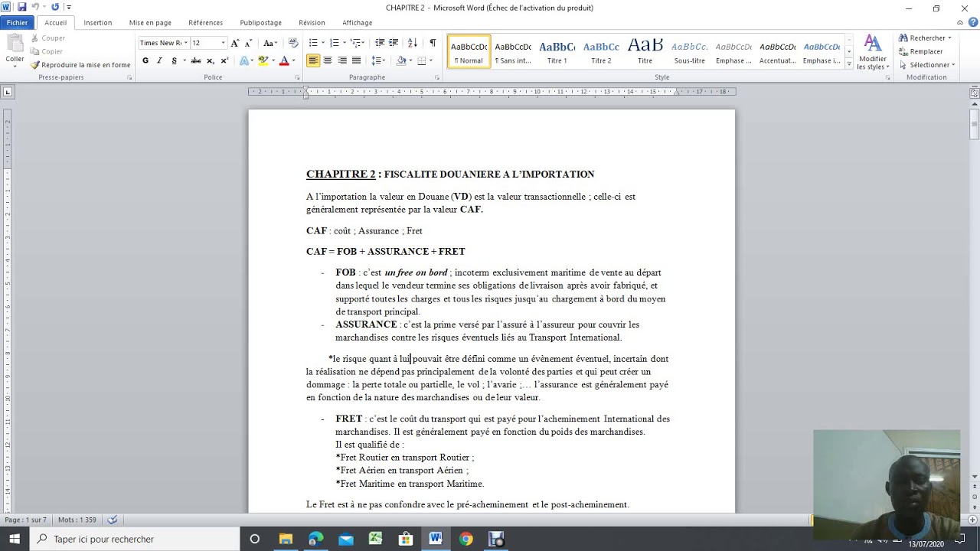This screenshot has width=980, height=551.
Task: Open highlight color dropdown arrow
Action: coord(273,60)
